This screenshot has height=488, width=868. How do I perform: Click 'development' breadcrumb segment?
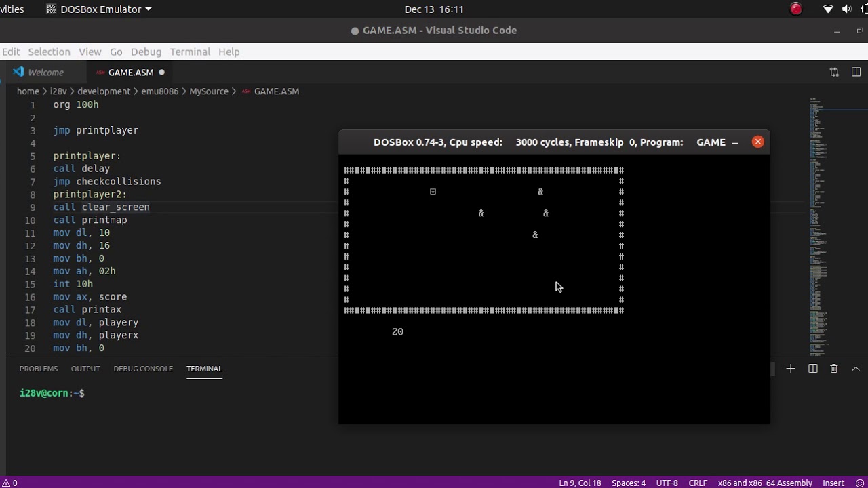tap(104, 91)
